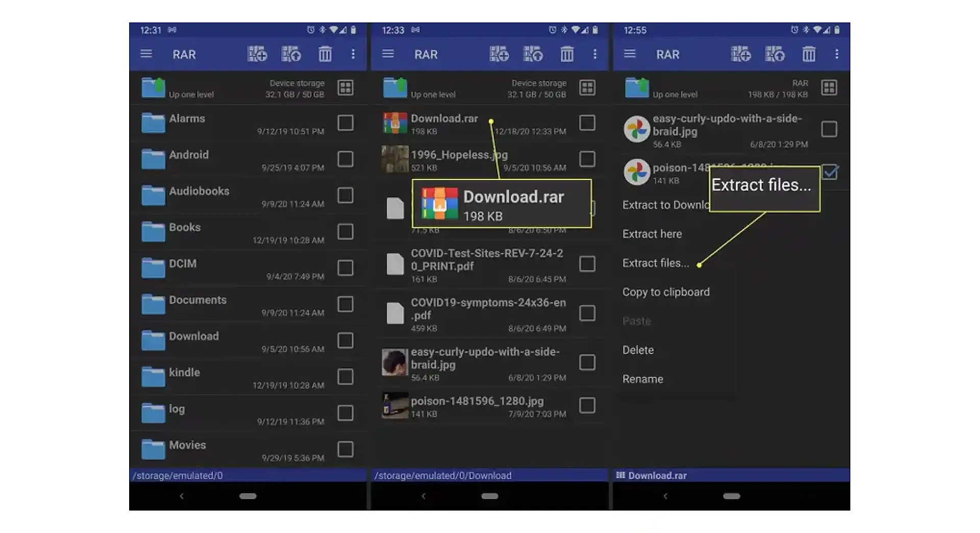The width and height of the screenshot is (980, 533).
Task: Toggle grid view icon in first screen
Action: point(346,88)
